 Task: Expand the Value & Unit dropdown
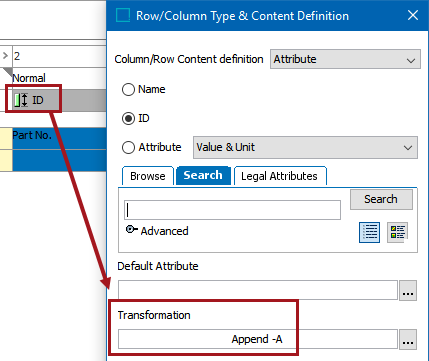point(305,147)
